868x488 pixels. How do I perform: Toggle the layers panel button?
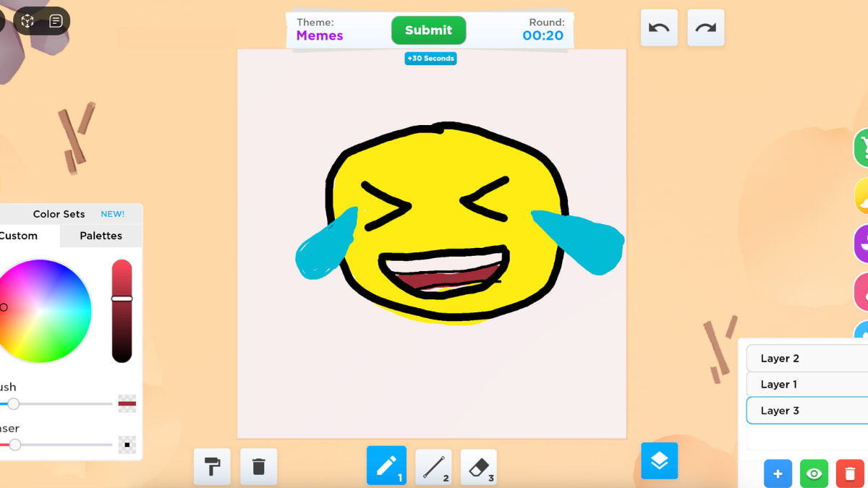659,461
